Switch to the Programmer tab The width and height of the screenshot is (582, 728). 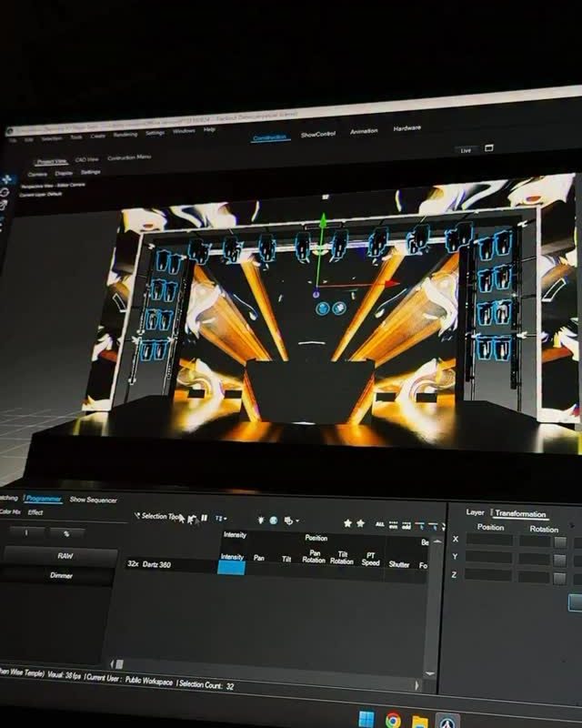(44, 499)
